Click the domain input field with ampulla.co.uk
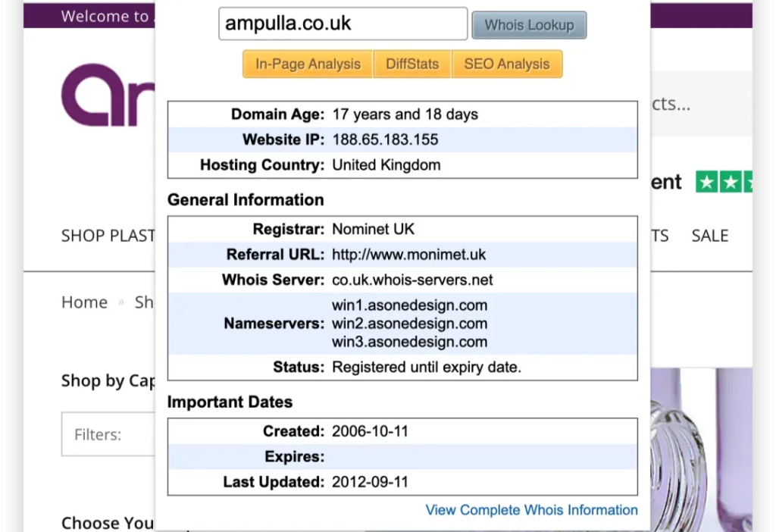 [343, 23]
